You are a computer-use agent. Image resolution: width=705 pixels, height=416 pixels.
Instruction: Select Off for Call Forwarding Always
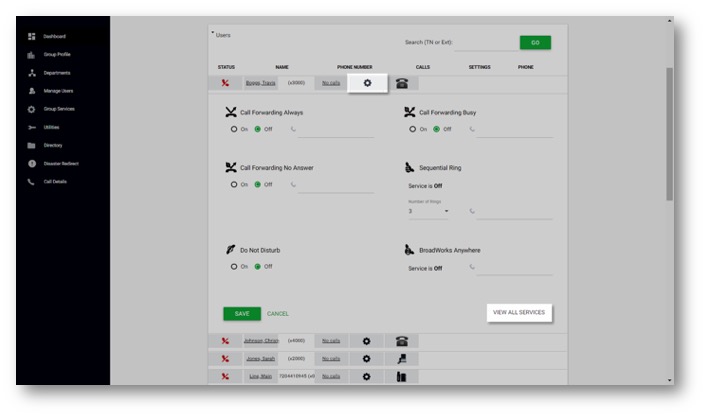coord(258,129)
